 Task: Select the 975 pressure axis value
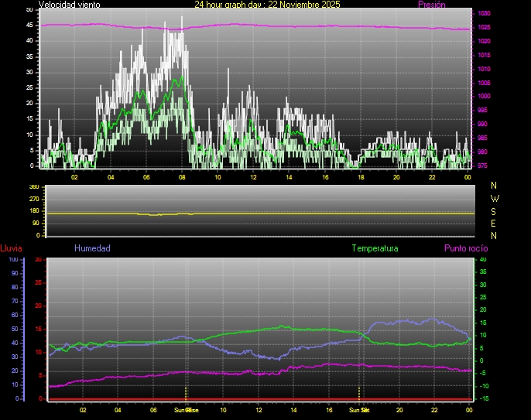point(484,166)
